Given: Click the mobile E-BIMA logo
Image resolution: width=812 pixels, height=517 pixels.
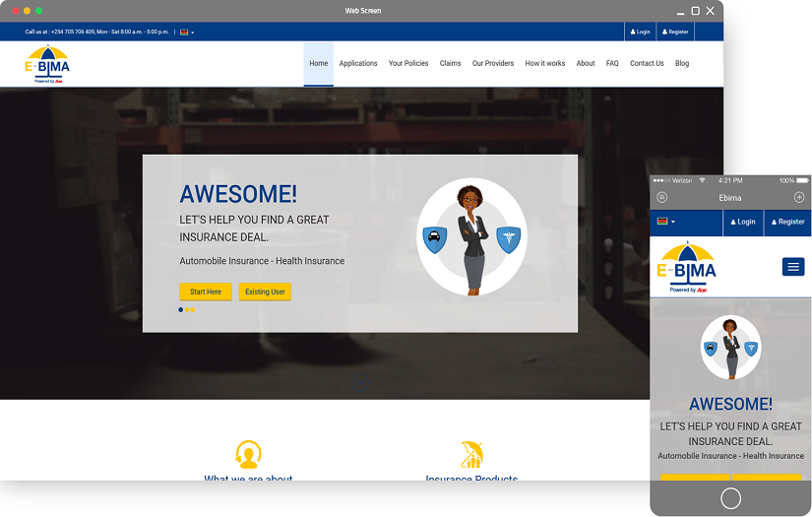Looking at the screenshot, I should point(687,267).
